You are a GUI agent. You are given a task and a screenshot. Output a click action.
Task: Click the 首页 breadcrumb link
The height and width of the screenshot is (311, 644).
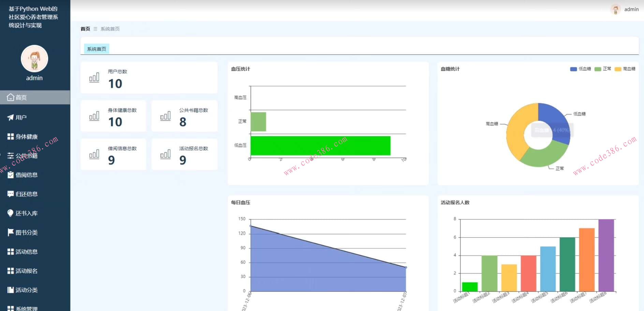tap(85, 29)
